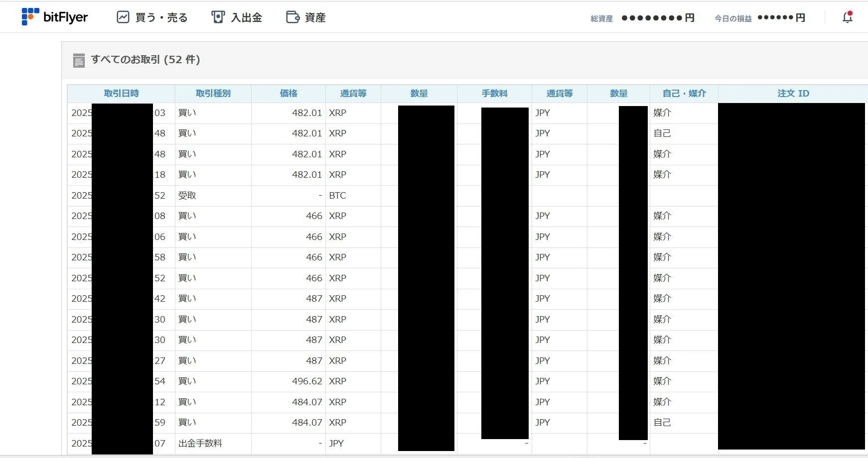Sort by the 価格 column header
The width and height of the screenshot is (868, 458).
point(289,93)
